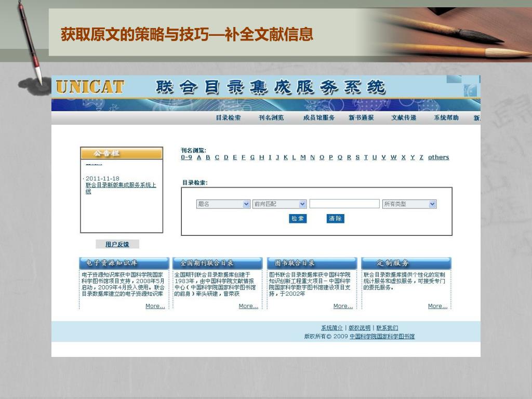The height and width of the screenshot is (399, 532).
Task: Open the 系统帮助 menu item
Action: [446, 118]
